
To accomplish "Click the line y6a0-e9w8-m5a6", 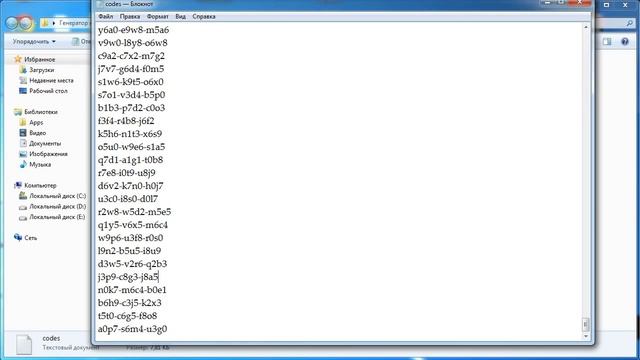I will [x=133, y=30].
